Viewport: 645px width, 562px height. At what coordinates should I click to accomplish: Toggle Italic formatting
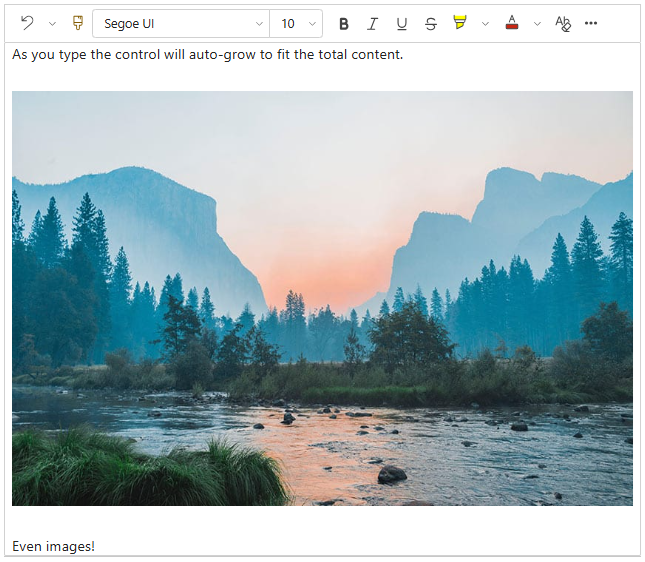coord(373,24)
